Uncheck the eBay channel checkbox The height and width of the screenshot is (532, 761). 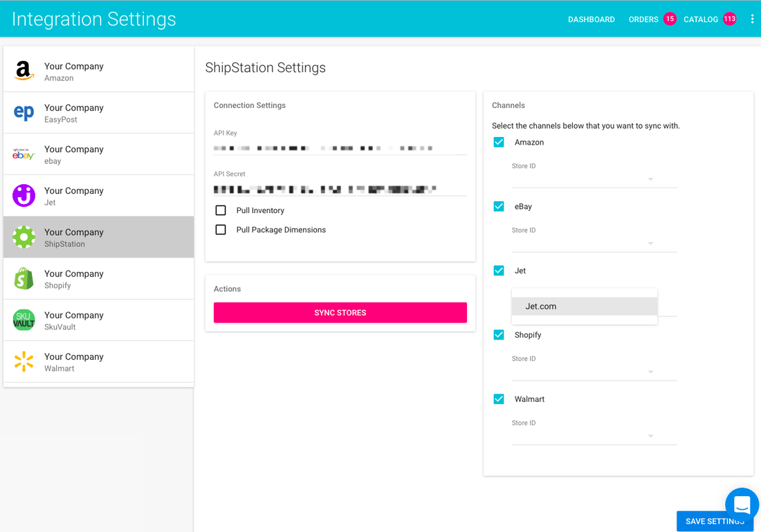click(499, 206)
